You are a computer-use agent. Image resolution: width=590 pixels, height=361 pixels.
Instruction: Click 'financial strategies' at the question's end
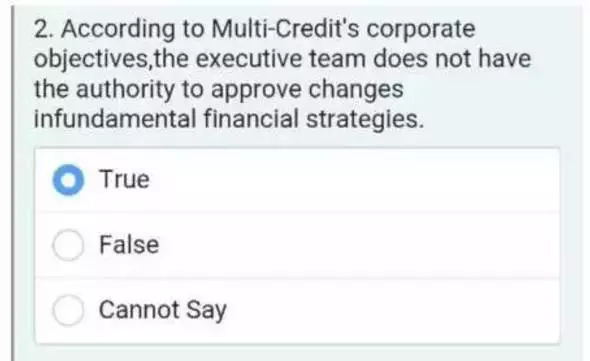click(x=314, y=120)
